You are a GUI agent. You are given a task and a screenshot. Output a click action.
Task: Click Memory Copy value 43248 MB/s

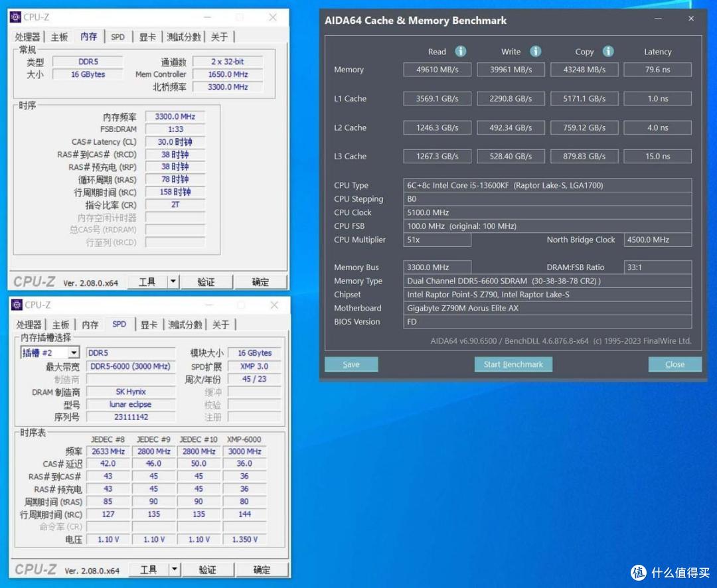click(x=584, y=70)
